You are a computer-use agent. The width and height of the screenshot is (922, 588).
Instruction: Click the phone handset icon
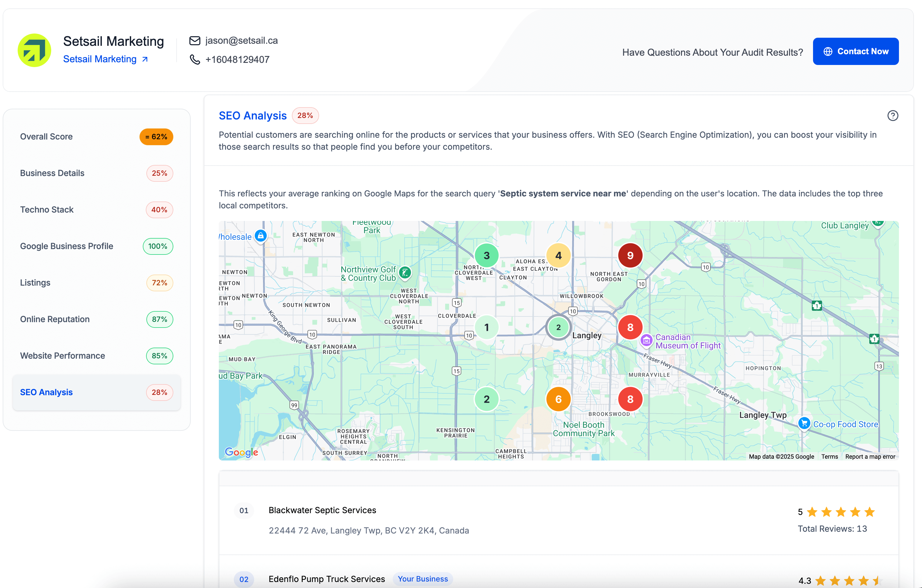[x=195, y=59]
